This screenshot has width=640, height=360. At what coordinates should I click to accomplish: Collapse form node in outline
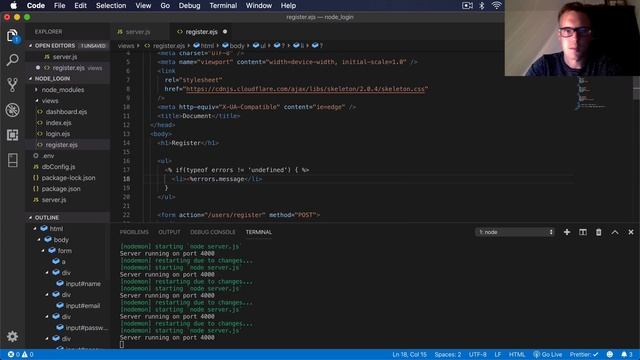point(44,251)
